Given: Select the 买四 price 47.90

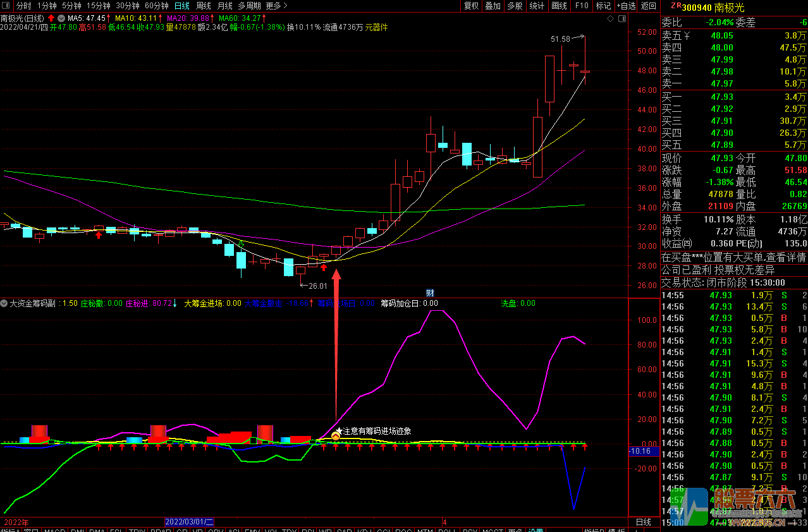Looking at the screenshot, I should click(x=722, y=133).
